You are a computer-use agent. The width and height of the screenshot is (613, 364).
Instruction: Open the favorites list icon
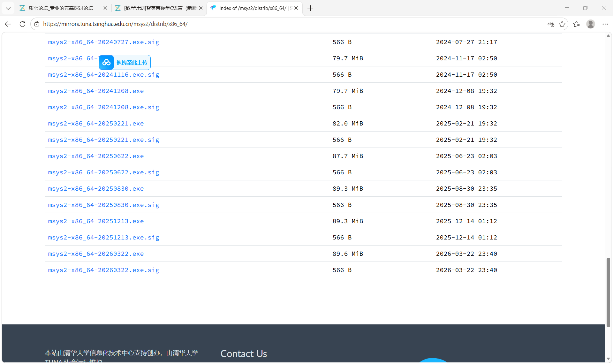pos(577,24)
